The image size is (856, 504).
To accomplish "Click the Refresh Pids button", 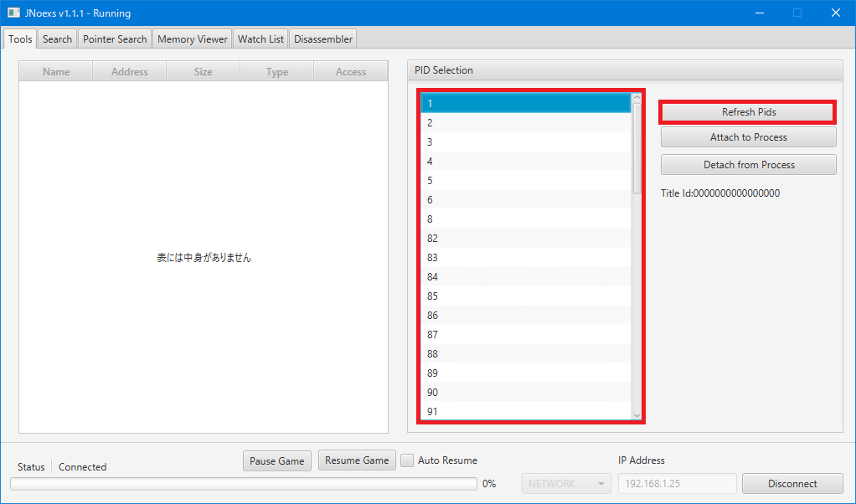I will click(749, 112).
